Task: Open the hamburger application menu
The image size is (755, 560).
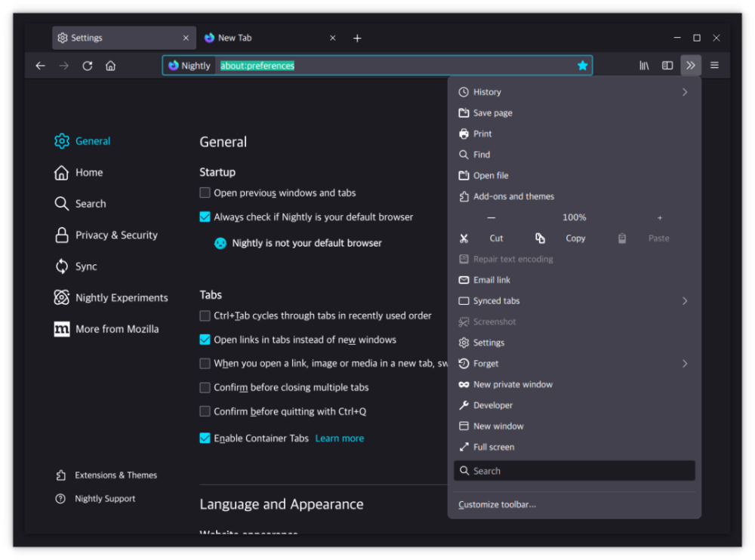Action: 714,66
